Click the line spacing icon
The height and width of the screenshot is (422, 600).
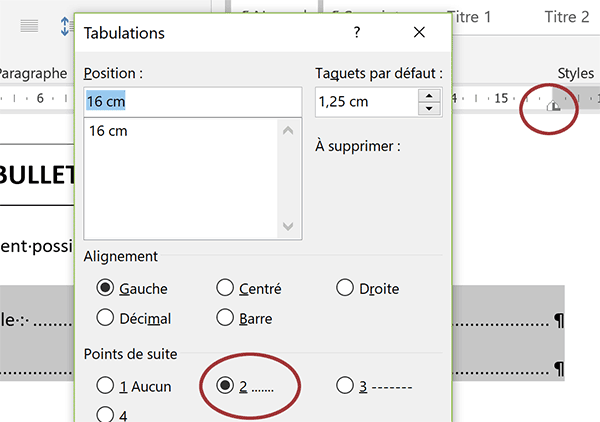pyautogui.click(x=67, y=27)
